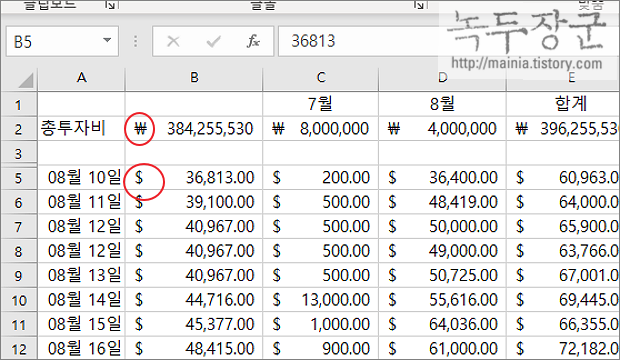
Task: Select the 합계 header cell
Action: coord(563,104)
